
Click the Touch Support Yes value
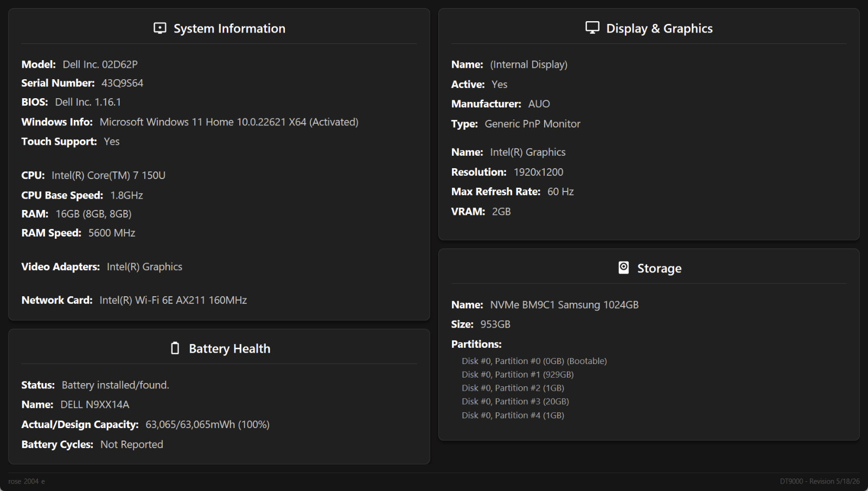click(112, 142)
